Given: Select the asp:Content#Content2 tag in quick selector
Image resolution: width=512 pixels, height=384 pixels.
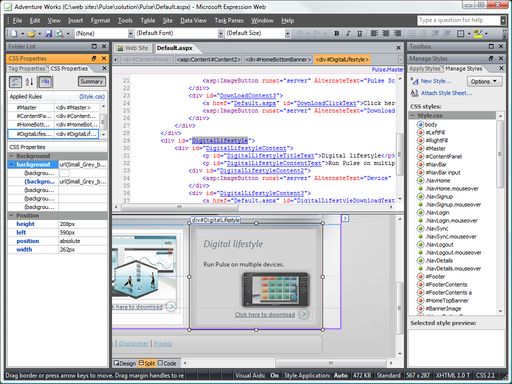Looking at the screenshot, I should (x=208, y=60).
